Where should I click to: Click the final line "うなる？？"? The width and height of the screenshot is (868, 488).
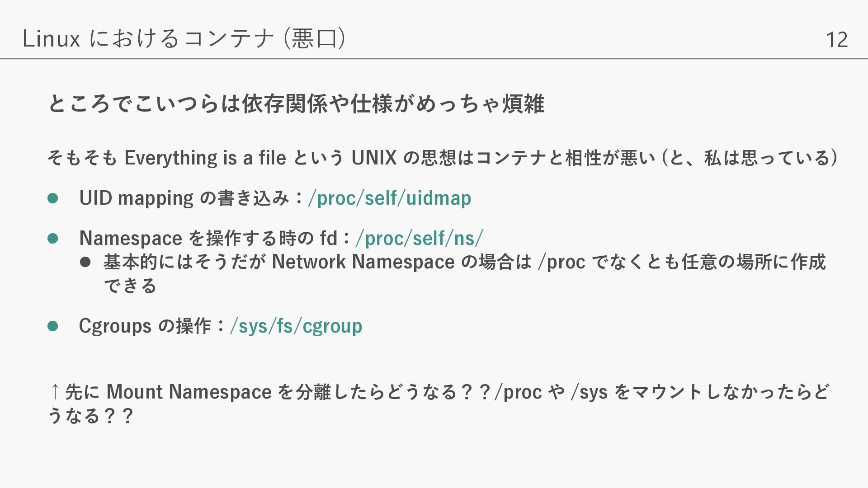[90, 416]
